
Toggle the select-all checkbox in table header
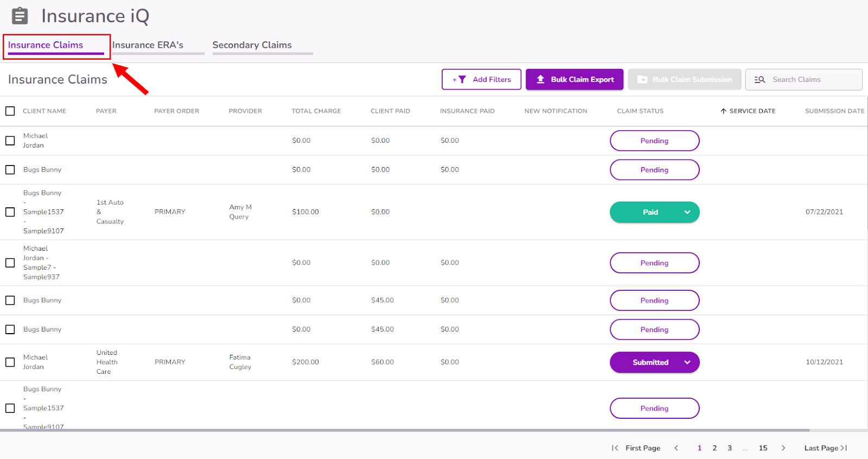(x=10, y=111)
